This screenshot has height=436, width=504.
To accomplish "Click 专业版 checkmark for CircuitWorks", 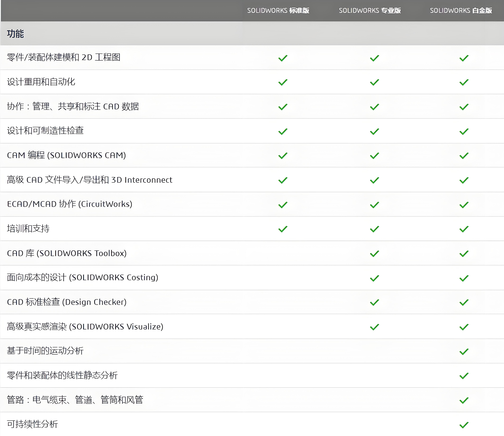I will (374, 205).
